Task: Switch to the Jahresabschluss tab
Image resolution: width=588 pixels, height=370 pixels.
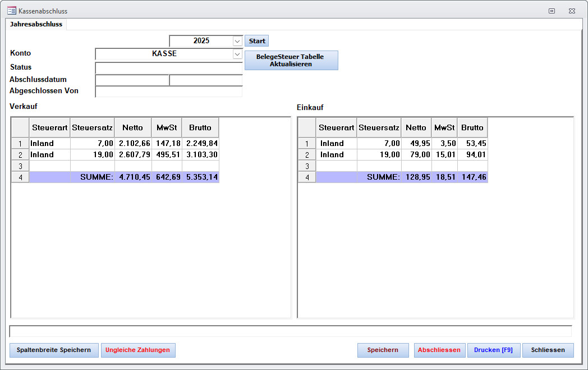Action: click(x=36, y=24)
